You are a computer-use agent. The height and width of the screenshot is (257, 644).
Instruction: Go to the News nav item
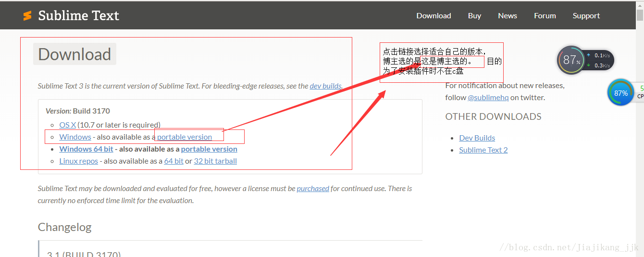tap(508, 15)
